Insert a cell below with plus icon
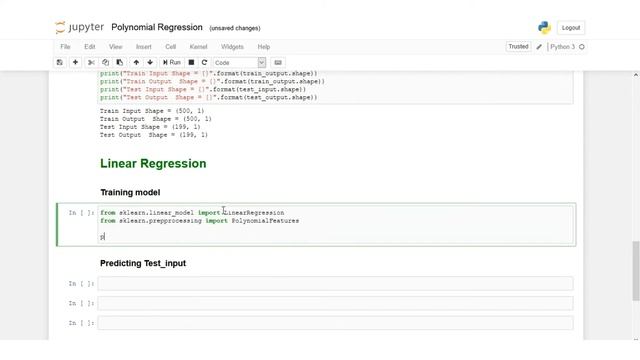 coord(75,62)
